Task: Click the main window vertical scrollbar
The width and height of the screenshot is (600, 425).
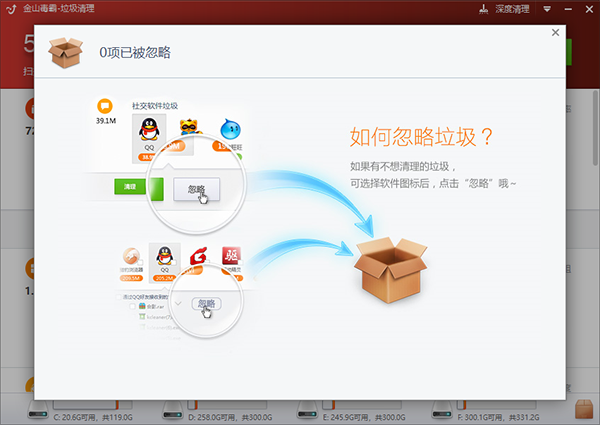Action: (x=595, y=128)
